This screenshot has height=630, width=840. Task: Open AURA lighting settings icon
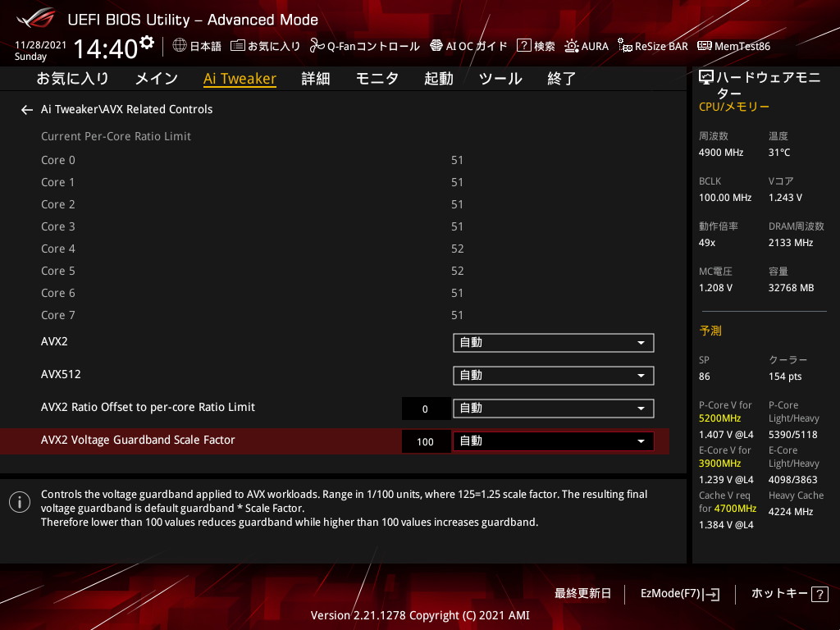click(x=572, y=46)
